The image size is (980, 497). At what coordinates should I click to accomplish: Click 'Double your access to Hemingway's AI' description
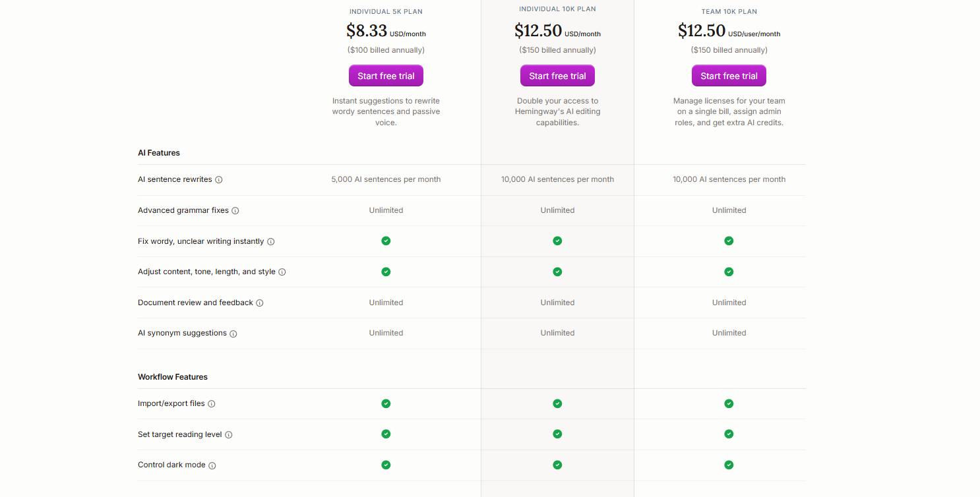(557, 111)
